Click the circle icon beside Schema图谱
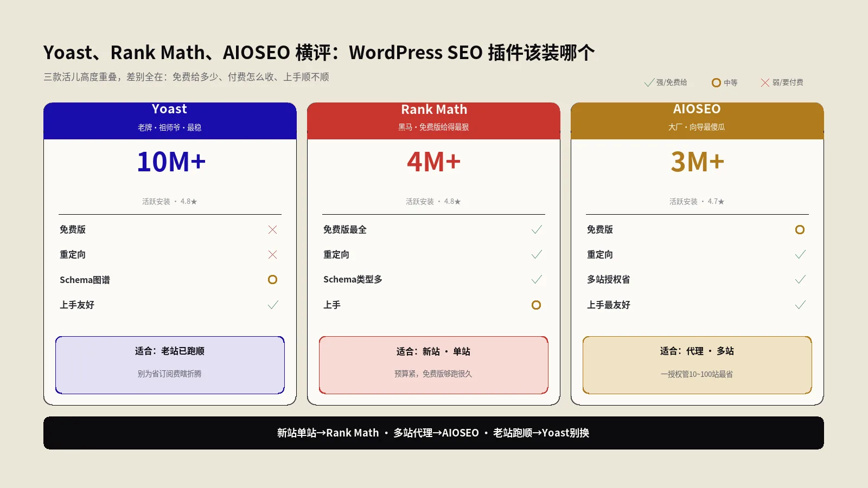This screenshot has width=868, height=488. (272, 280)
